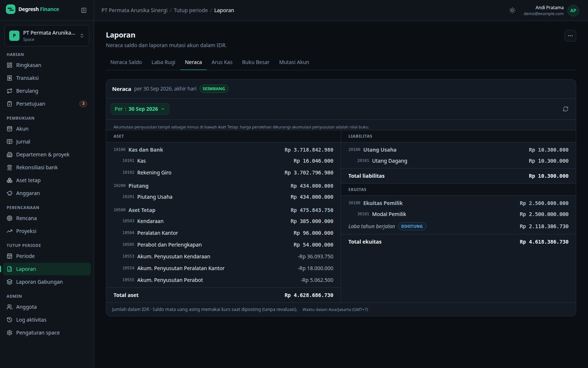Open Anggota members page
This screenshot has height=368, width=588.
[47, 307]
